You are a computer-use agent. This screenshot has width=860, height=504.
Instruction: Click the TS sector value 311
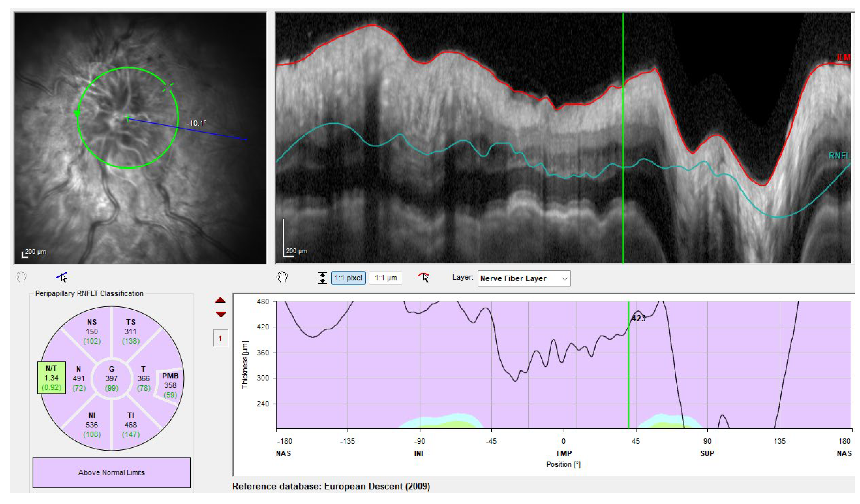(x=130, y=332)
